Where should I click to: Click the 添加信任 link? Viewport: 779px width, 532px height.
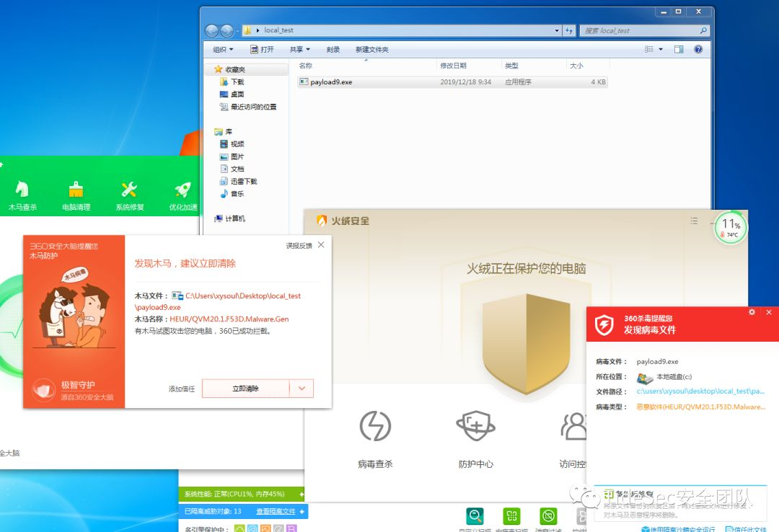pos(181,389)
